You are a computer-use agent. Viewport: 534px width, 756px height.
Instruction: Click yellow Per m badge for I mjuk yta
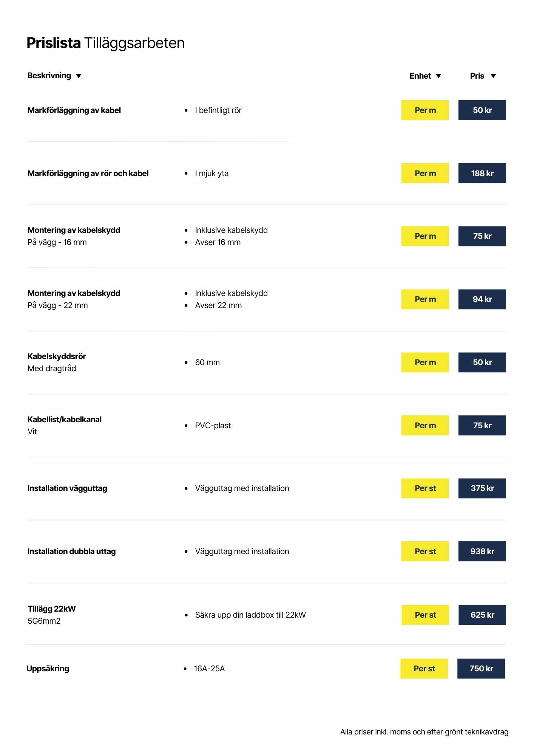pyautogui.click(x=425, y=173)
